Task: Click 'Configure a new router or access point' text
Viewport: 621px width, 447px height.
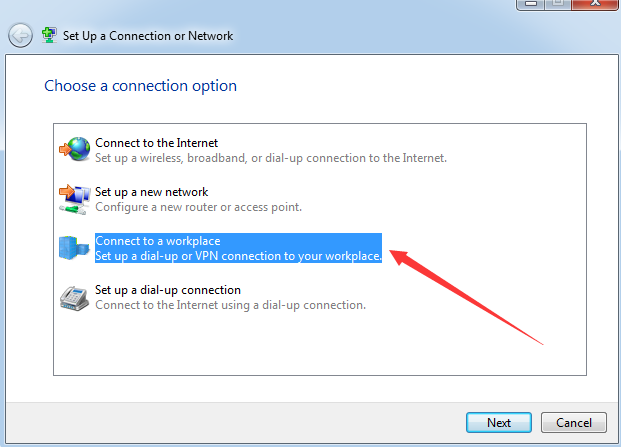Action: click(x=198, y=207)
